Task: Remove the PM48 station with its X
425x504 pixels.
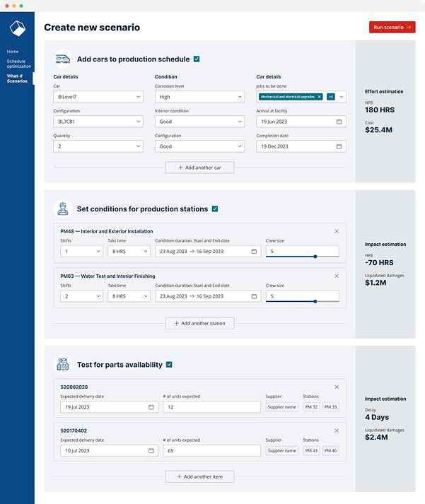Action: click(337, 231)
